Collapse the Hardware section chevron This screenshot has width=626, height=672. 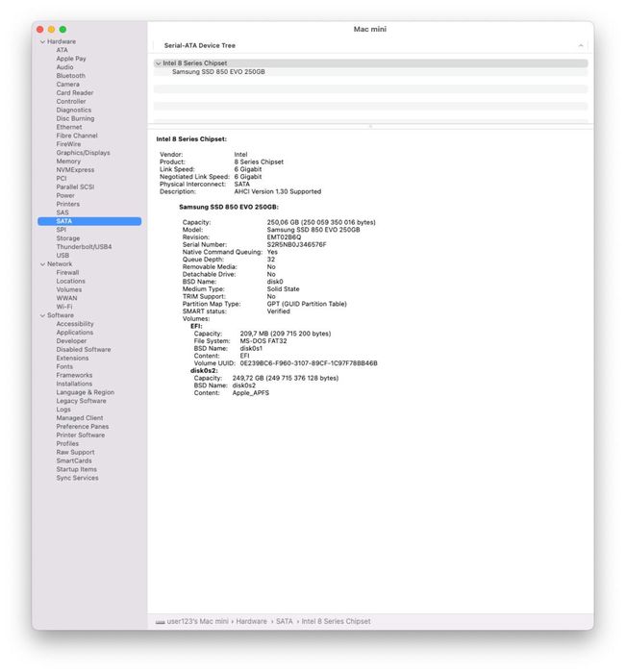point(42,41)
